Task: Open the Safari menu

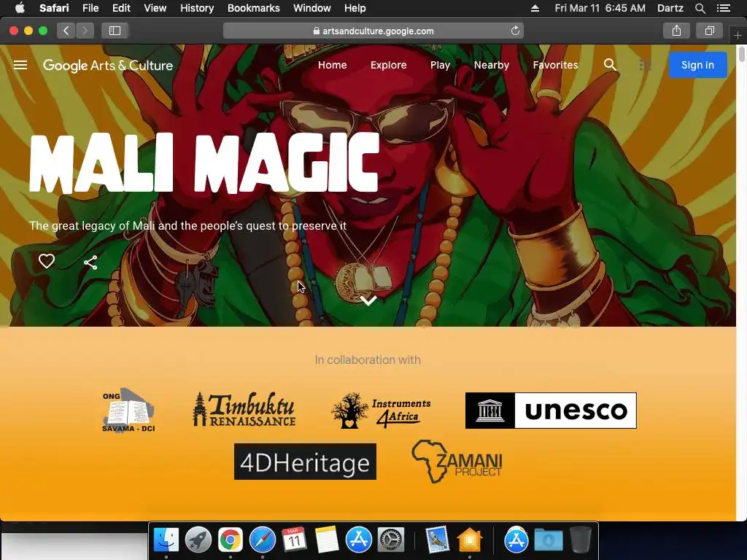Action: pyautogui.click(x=54, y=8)
